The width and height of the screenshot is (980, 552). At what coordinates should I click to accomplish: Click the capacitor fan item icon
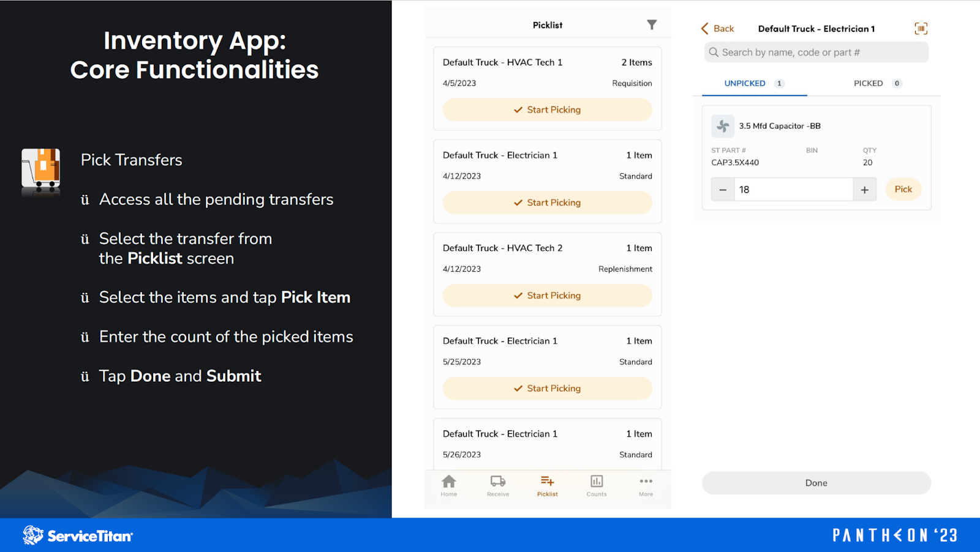pos(723,126)
